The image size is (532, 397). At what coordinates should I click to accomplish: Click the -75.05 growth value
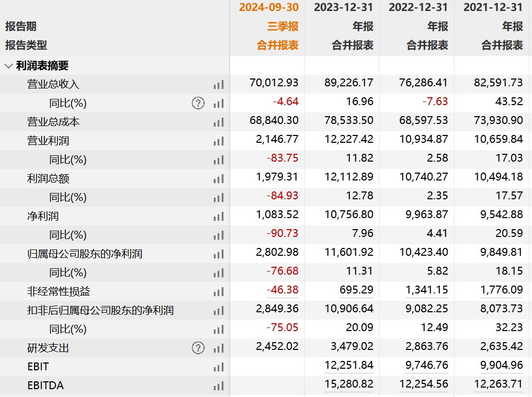coord(282,327)
